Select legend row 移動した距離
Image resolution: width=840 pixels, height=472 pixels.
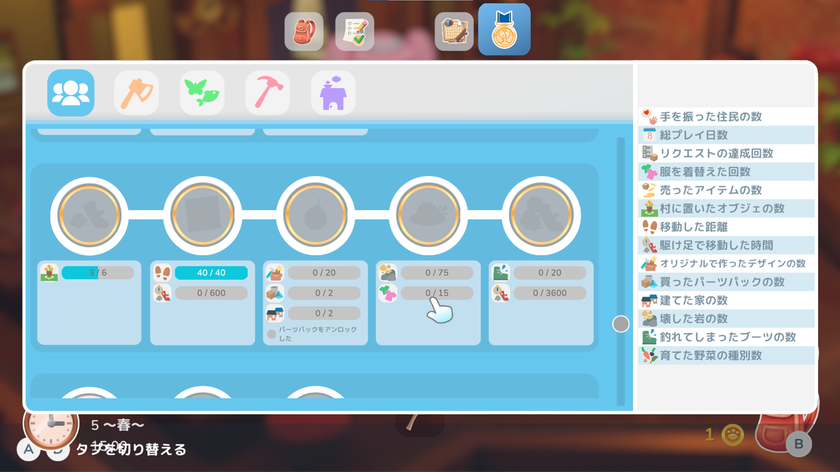pyautogui.click(x=726, y=227)
